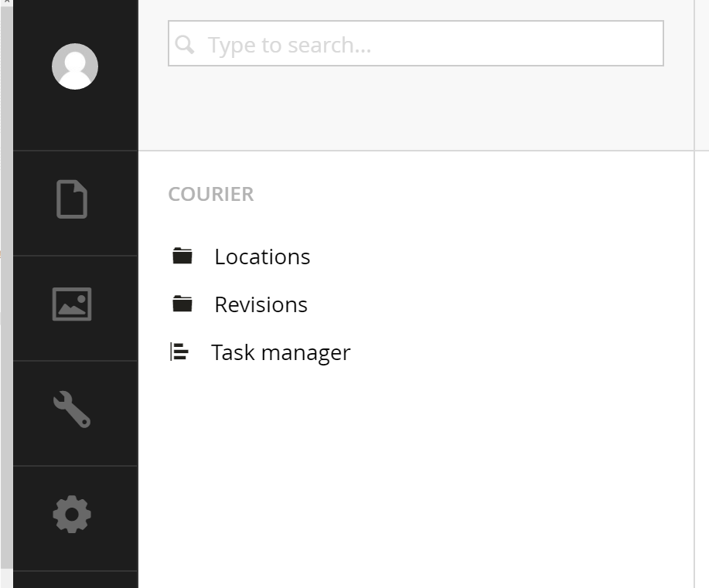Screen dimensions: 709x588
Task: Select the Locations tree node label
Action: point(262,257)
